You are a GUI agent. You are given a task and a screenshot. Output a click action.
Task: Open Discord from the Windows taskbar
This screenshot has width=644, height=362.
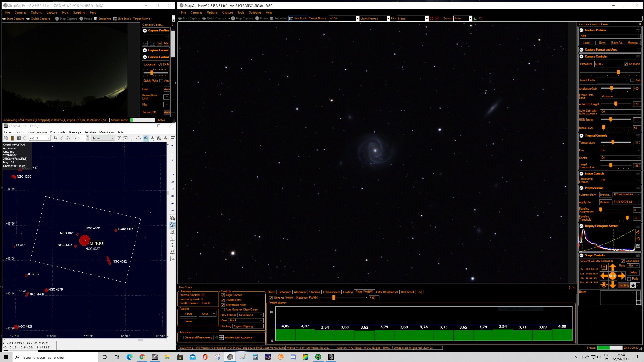point(293,357)
